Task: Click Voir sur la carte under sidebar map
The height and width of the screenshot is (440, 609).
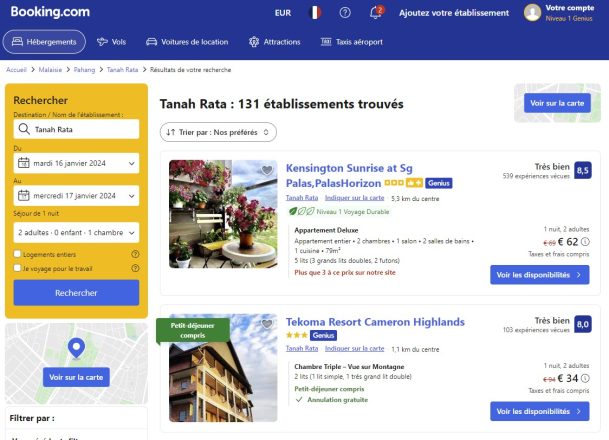Action: [x=76, y=377]
